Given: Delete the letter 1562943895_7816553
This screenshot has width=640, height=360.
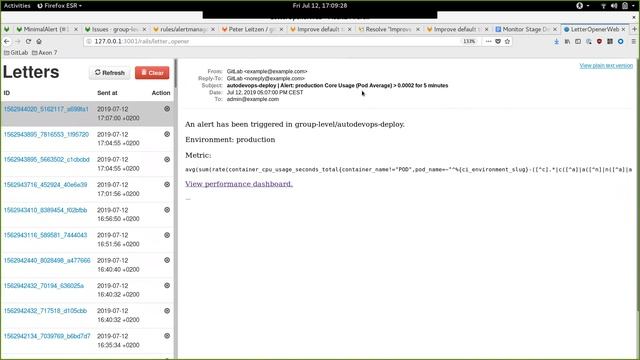Looking at the screenshot, I should 167,134.
